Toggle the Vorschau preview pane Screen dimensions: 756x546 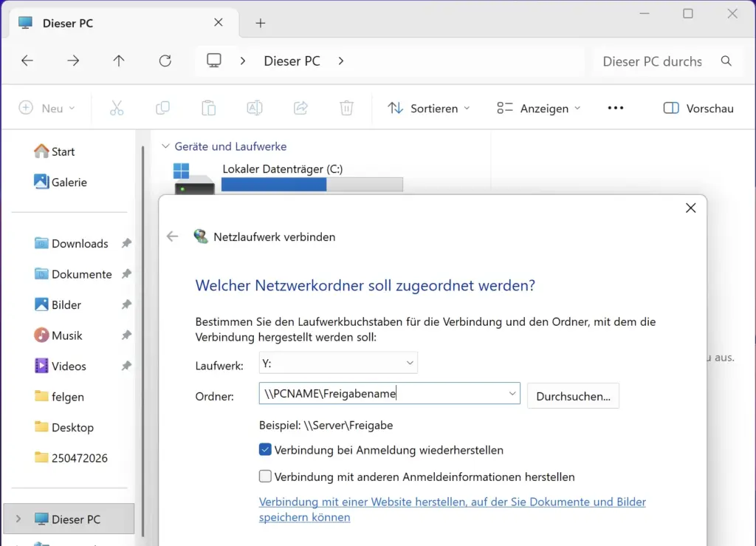[698, 108]
